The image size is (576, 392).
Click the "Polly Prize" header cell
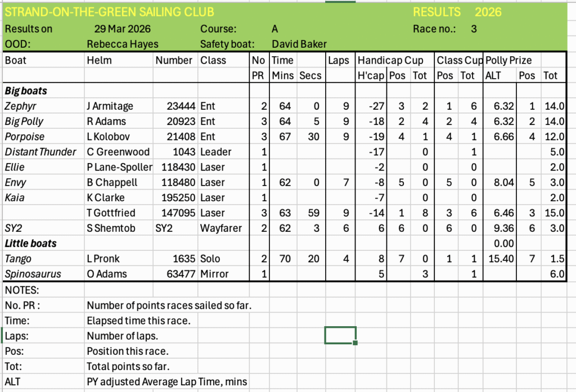[508, 60]
